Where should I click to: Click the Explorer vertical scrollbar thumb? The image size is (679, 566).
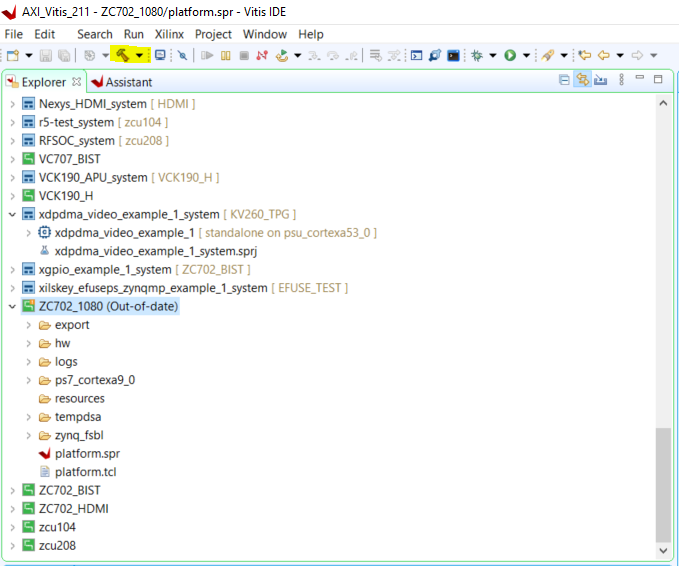click(x=663, y=485)
